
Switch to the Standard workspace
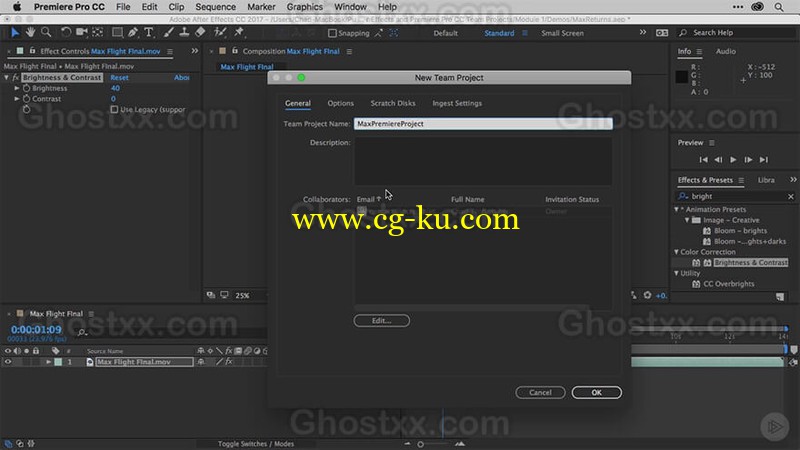tap(499, 33)
